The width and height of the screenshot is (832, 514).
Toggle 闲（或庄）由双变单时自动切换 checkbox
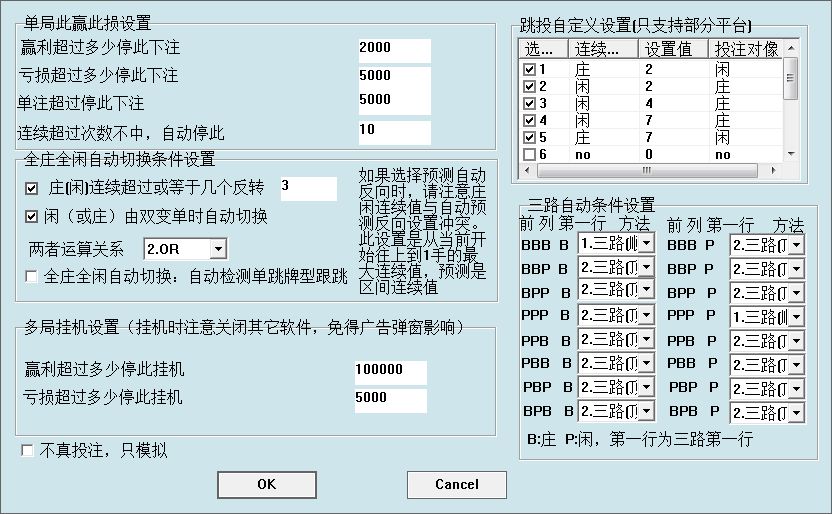(31, 216)
